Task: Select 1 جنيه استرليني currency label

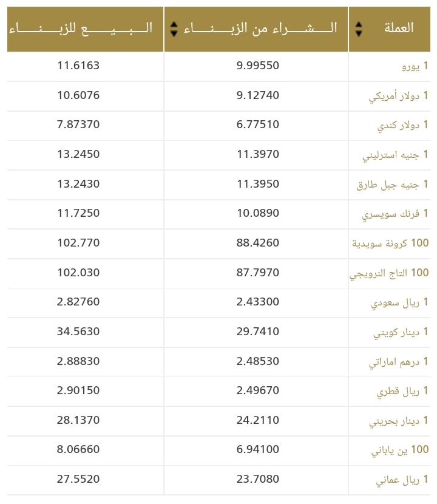Action: (396, 155)
